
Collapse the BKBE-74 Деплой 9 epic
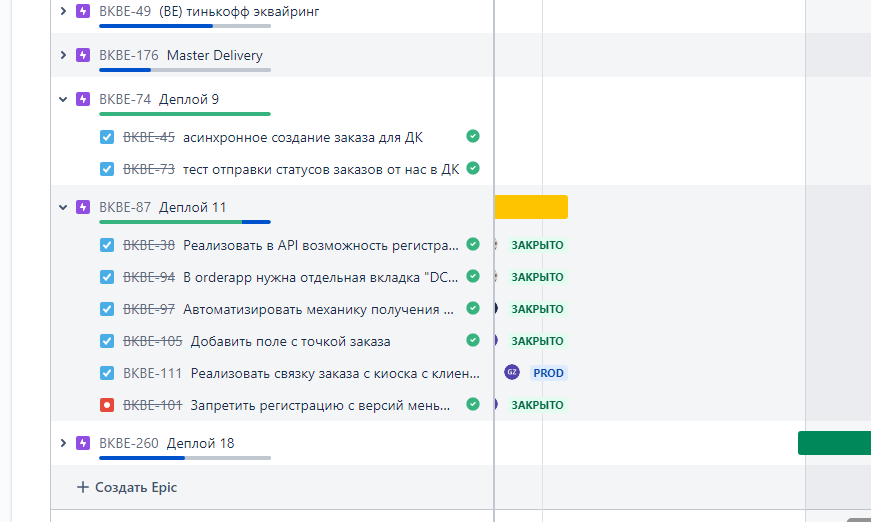63,99
